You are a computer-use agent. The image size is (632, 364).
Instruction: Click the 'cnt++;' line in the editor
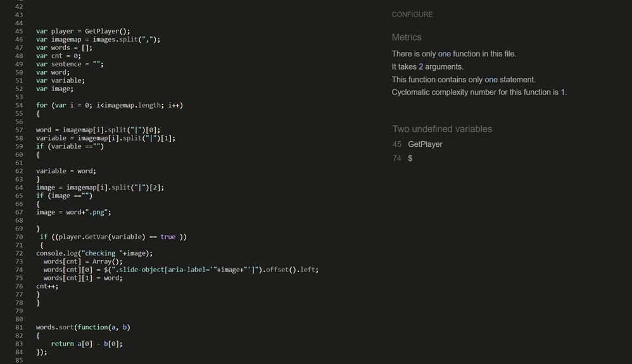[x=47, y=286]
